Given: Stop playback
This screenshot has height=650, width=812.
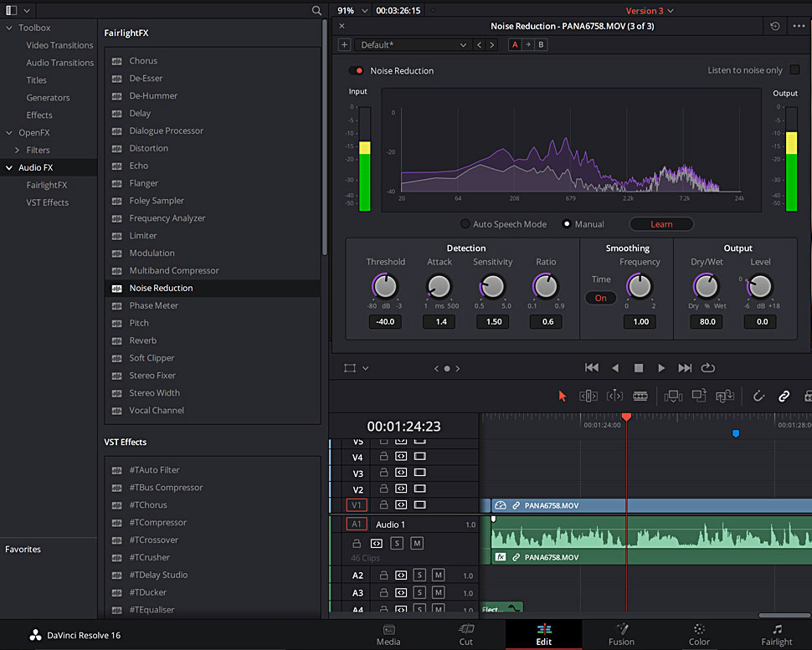Looking at the screenshot, I should (x=639, y=368).
